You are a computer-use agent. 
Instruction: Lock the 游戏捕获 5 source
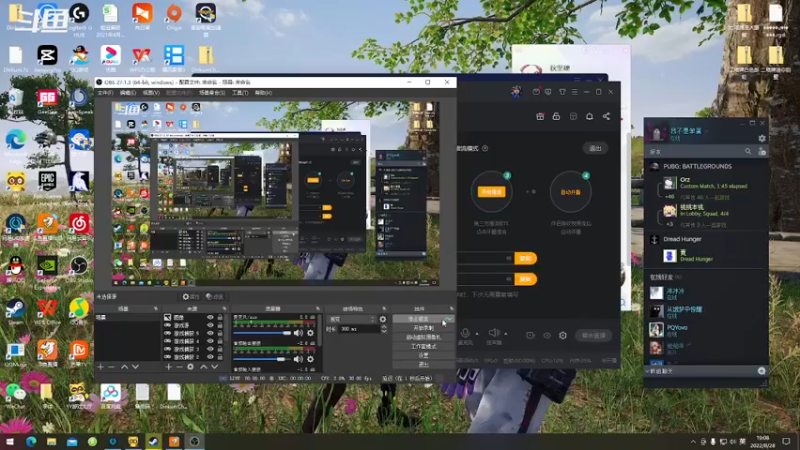(x=220, y=333)
